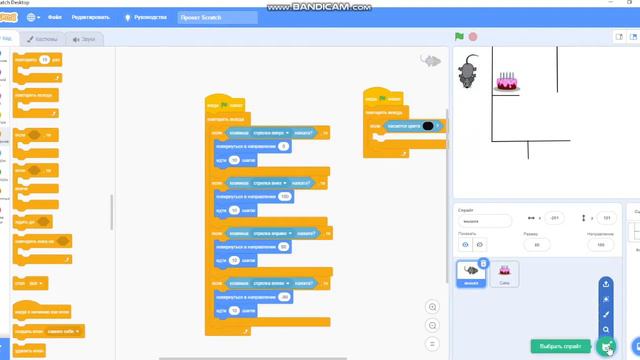
Task: Click direction value -90 in fourth turn block
Action: click(285, 297)
